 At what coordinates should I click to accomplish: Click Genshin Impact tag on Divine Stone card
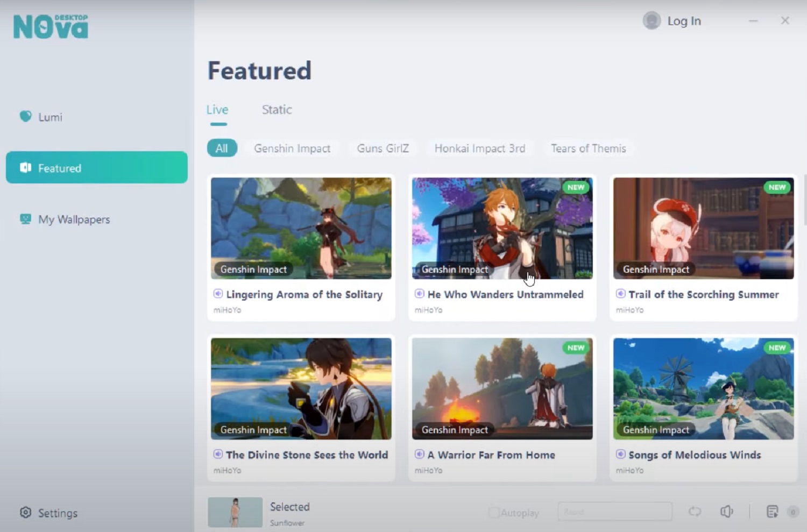(253, 429)
